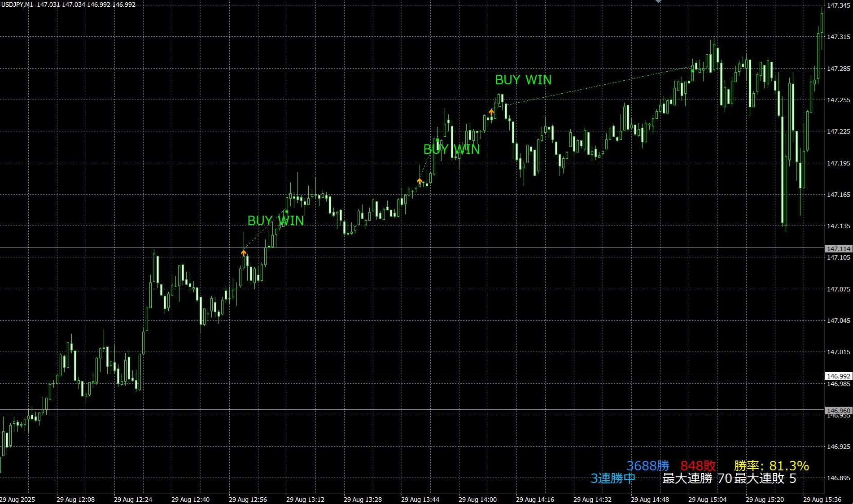Click the highest BUY WIN label
853x504 pixels.
tap(523, 80)
